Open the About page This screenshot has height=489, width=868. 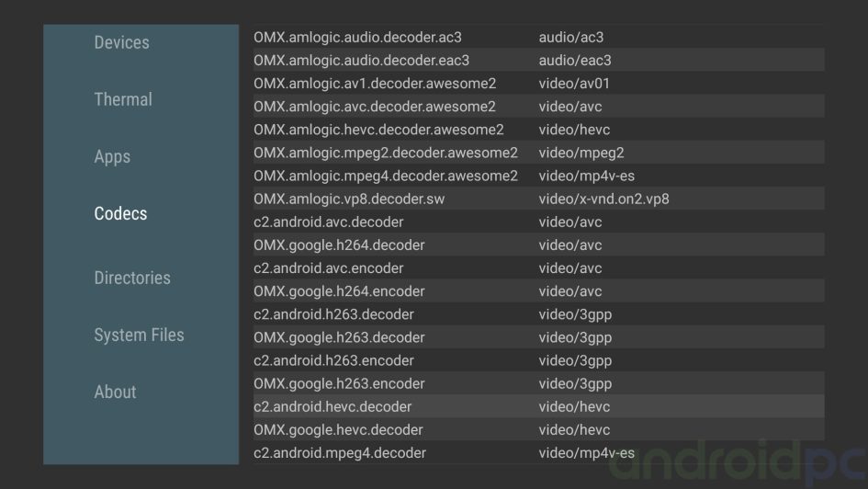pos(115,392)
